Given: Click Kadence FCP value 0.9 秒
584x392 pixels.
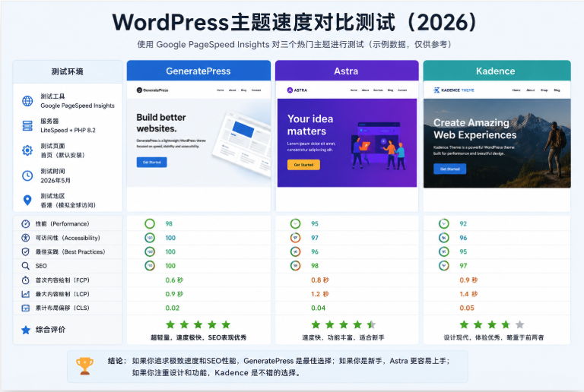Looking at the screenshot, I should coord(468,280).
